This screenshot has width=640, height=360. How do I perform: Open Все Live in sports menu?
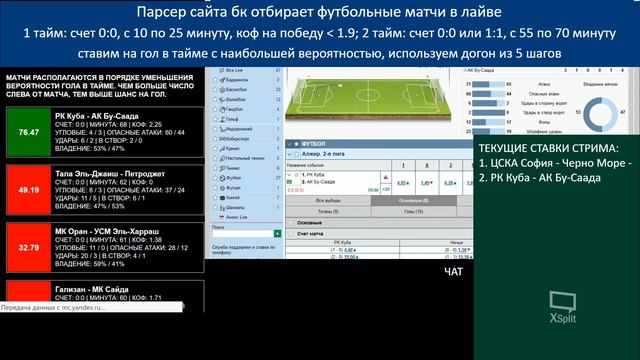234,70
